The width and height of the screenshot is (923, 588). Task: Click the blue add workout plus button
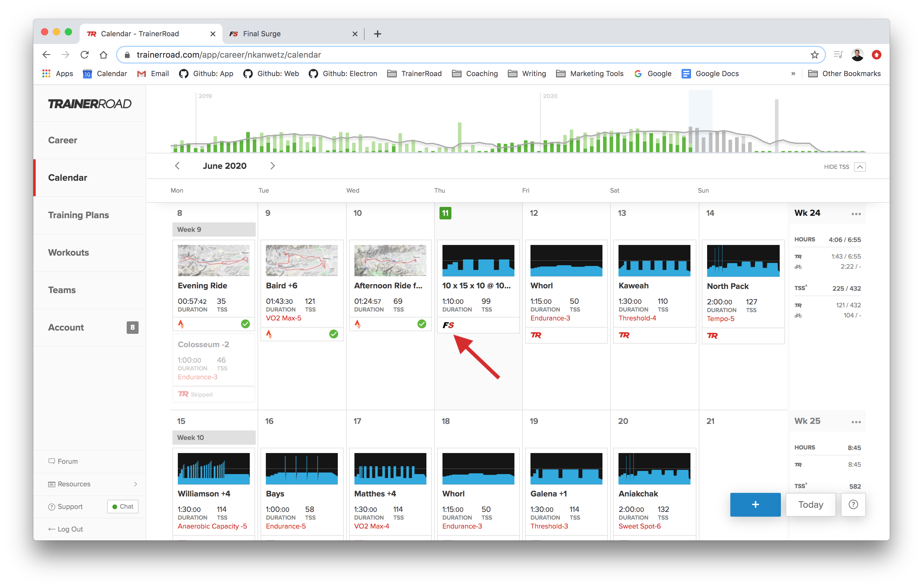pyautogui.click(x=755, y=504)
